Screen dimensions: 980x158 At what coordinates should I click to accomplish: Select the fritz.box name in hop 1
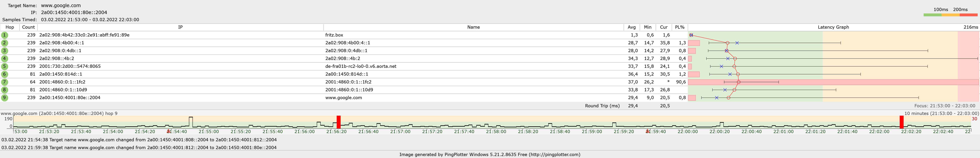(334, 35)
